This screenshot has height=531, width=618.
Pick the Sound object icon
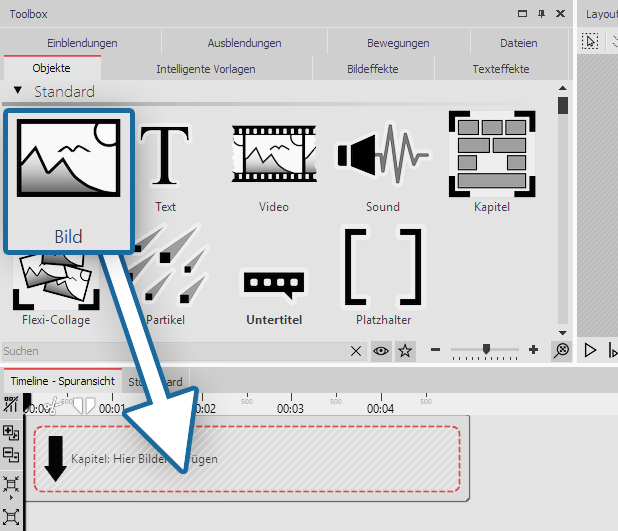(382, 160)
